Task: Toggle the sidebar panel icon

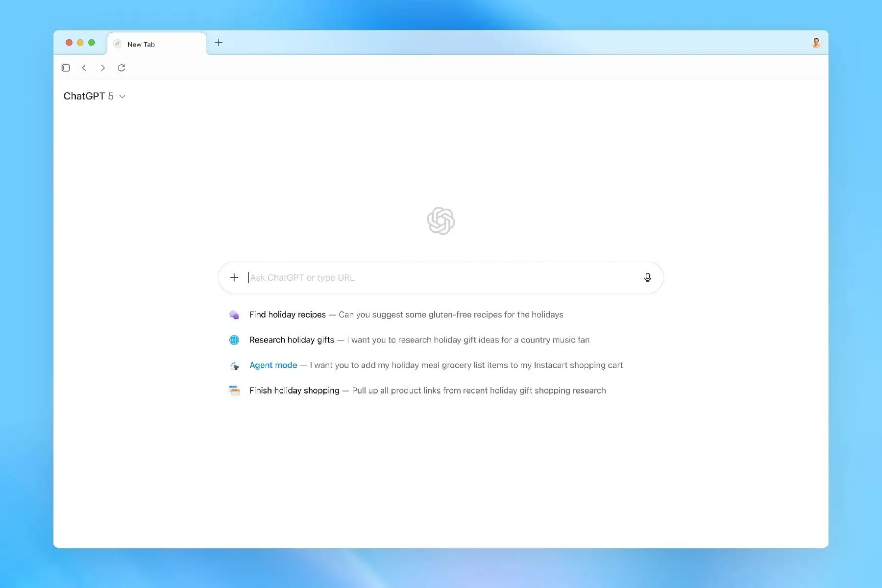Action: click(66, 68)
